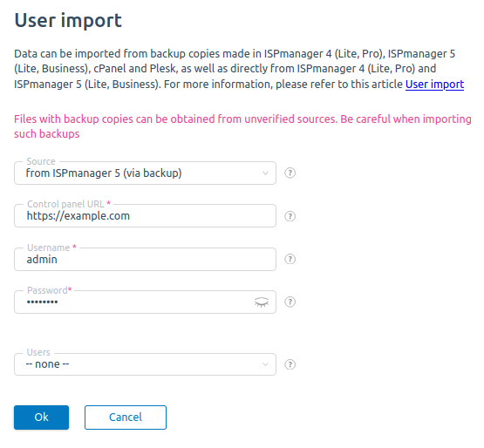Expand the Users dropdown chevron
The width and height of the screenshot is (484, 448).
pos(265,364)
